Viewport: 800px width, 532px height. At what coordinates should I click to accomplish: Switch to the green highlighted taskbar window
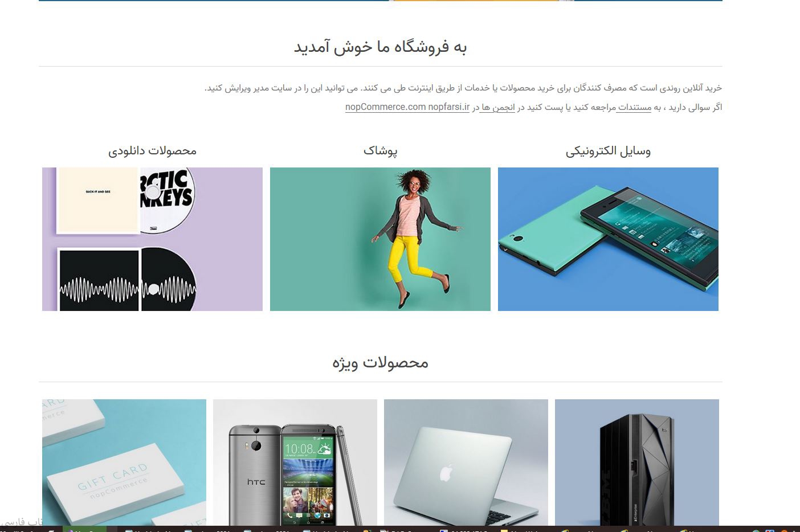pos(84,529)
